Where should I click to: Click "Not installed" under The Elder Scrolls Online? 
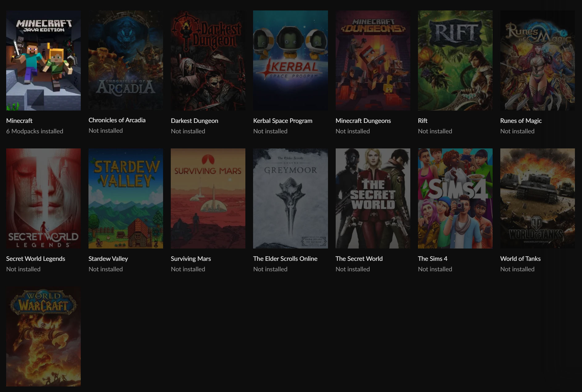(270, 269)
